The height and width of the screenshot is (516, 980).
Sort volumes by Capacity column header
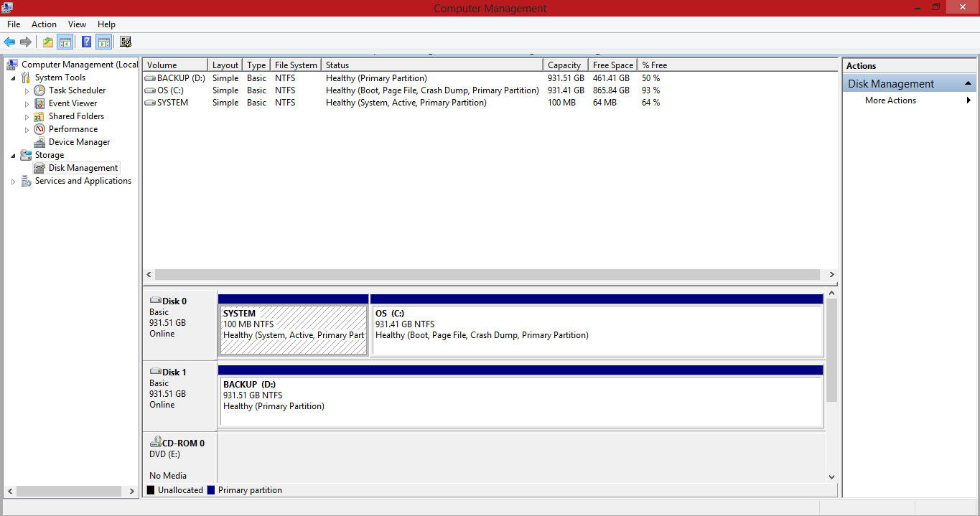pos(564,65)
